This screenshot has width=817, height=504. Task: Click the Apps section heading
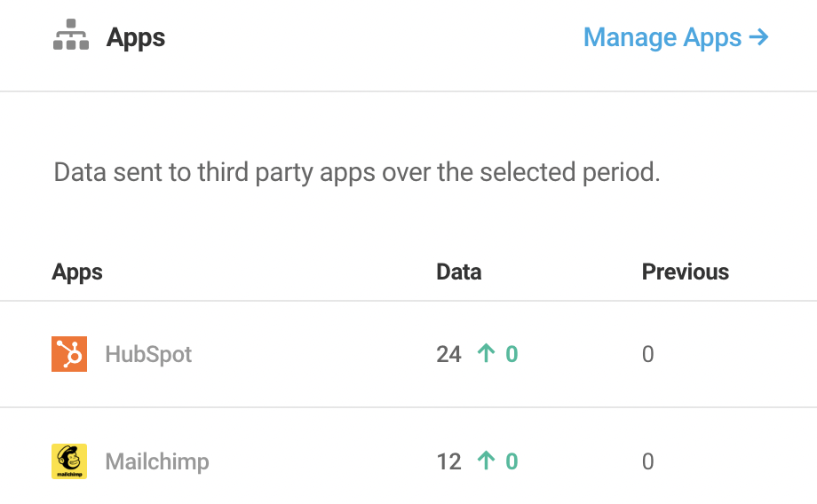point(136,37)
